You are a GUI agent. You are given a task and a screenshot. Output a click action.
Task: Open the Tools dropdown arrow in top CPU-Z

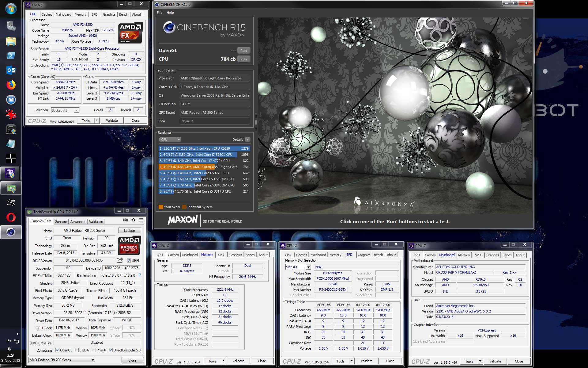click(97, 121)
